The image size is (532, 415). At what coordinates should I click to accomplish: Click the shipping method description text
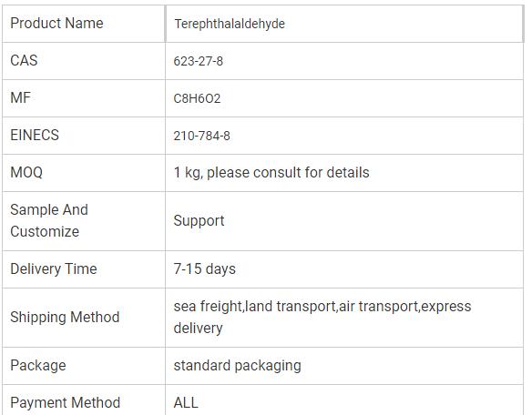coord(322,317)
